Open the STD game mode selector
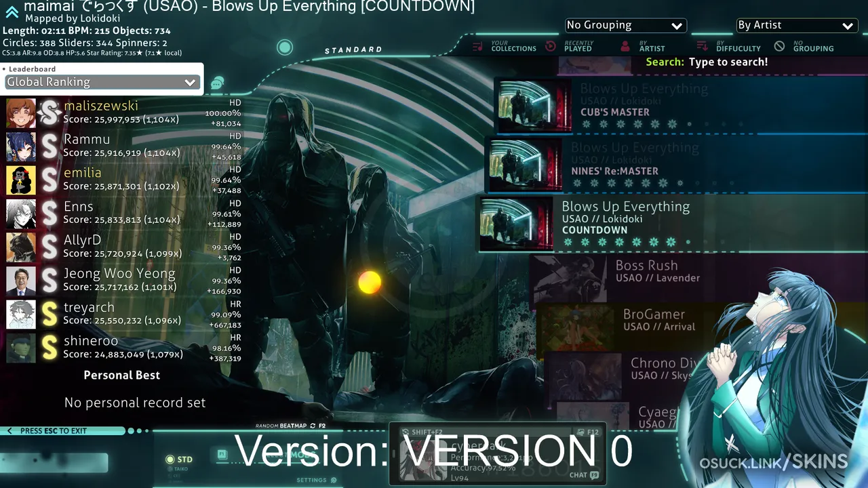 point(180,460)
